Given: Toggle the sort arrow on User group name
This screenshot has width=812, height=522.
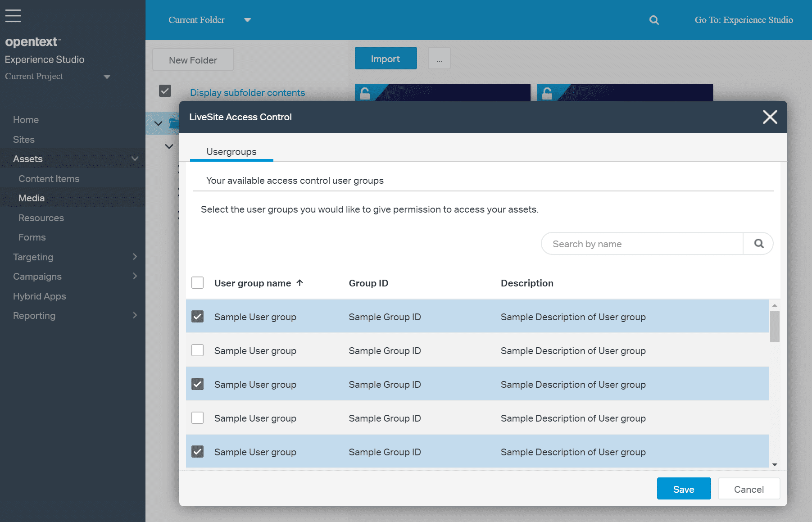Looking at the screenshot, I should 299,283.
